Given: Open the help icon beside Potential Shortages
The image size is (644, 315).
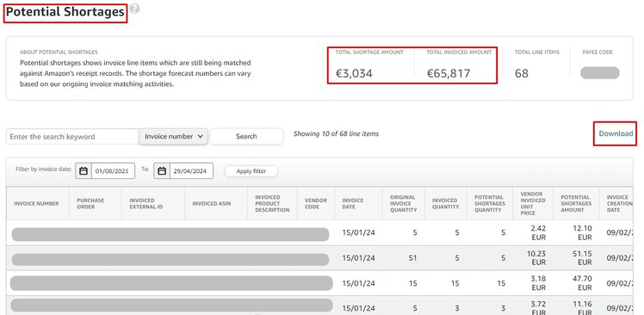Looking at the screenshot, I should [134, 9].
